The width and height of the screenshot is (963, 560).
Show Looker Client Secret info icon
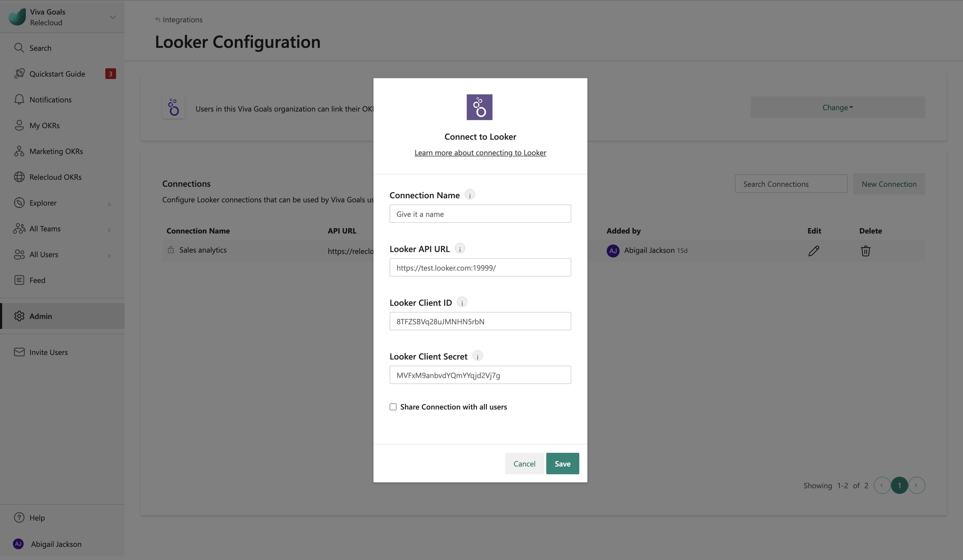coord(477,356)
